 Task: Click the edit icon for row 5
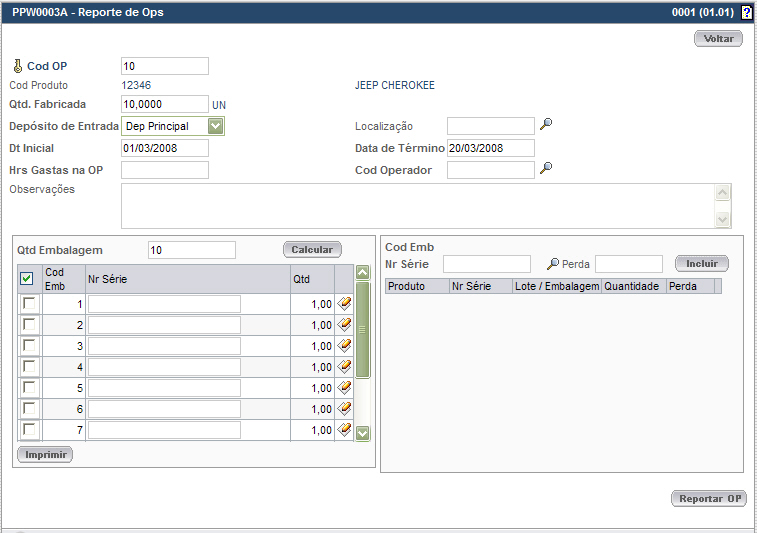click(344, 387)
